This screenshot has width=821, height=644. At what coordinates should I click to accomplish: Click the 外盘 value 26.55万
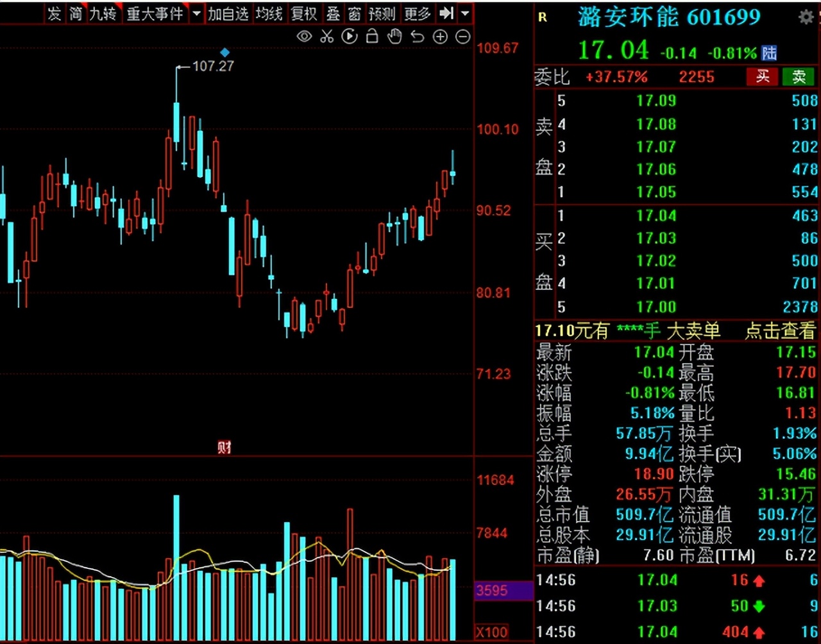pos(645,495)
